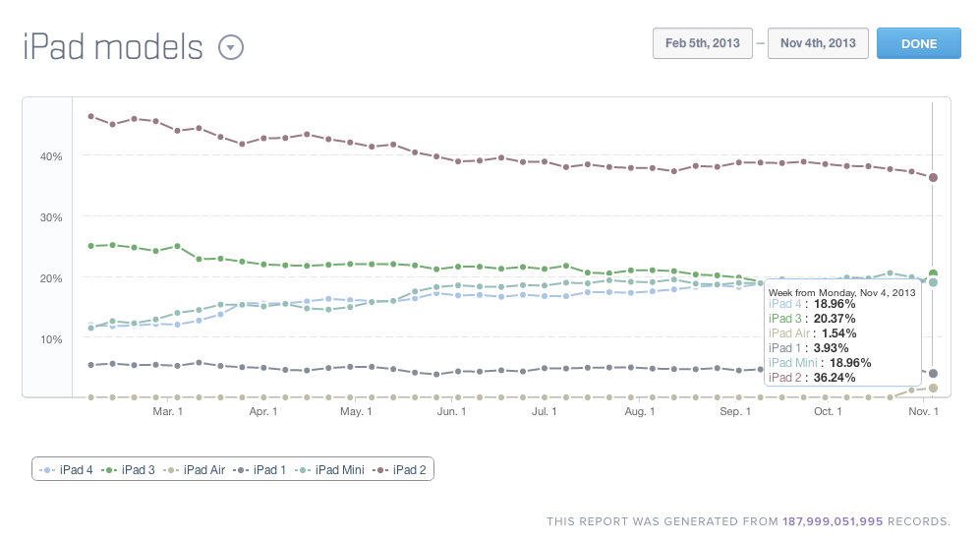Click the Feb 5th, 2013 start date field
The width and height of the screenshot is (980, 543).
coord(703,43)
